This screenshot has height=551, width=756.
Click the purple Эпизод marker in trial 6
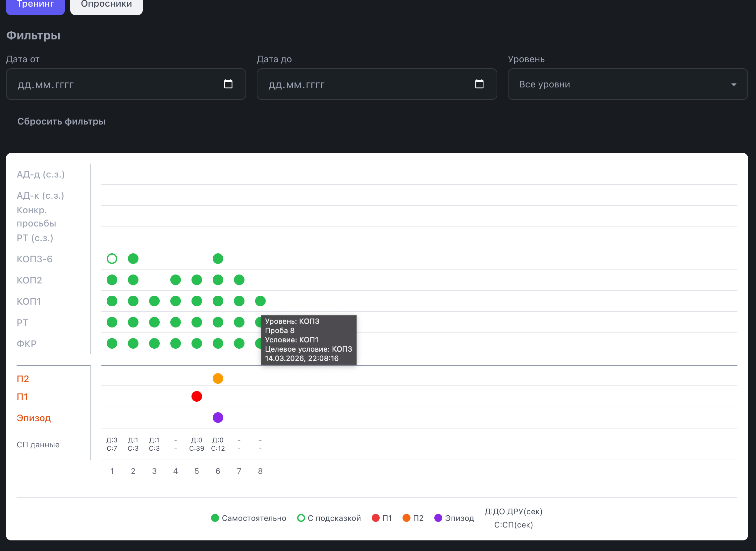(218, 418)
